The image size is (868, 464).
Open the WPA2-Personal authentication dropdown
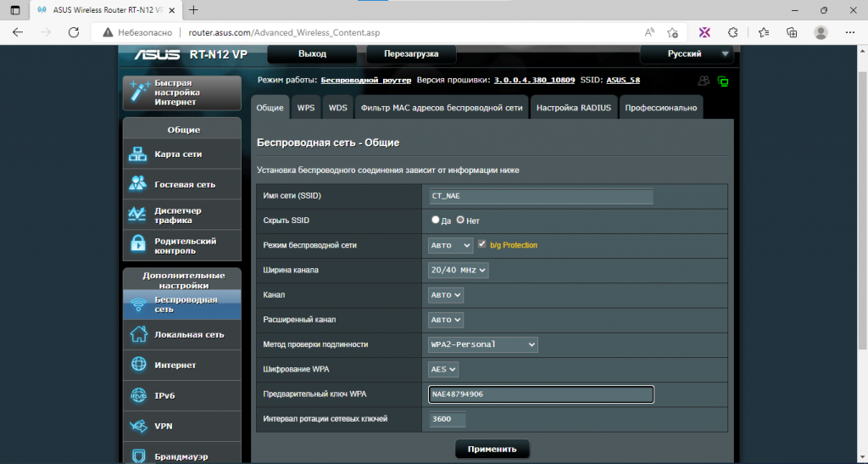[x=482, y=344]
